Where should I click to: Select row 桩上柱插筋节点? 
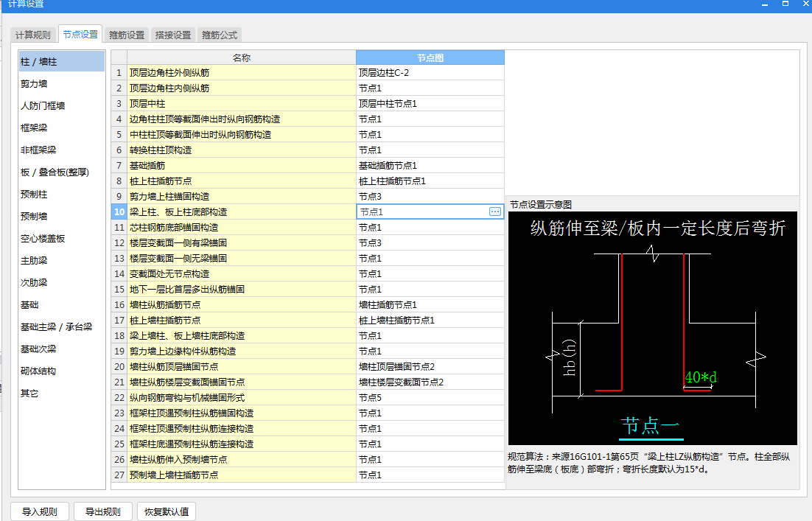pyautogui.click(x=242, y=181)
